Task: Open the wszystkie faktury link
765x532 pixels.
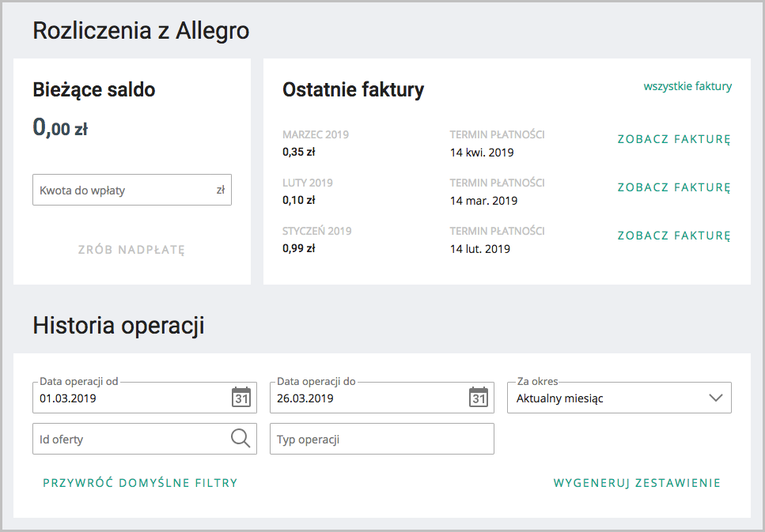Action: point(687,87)
